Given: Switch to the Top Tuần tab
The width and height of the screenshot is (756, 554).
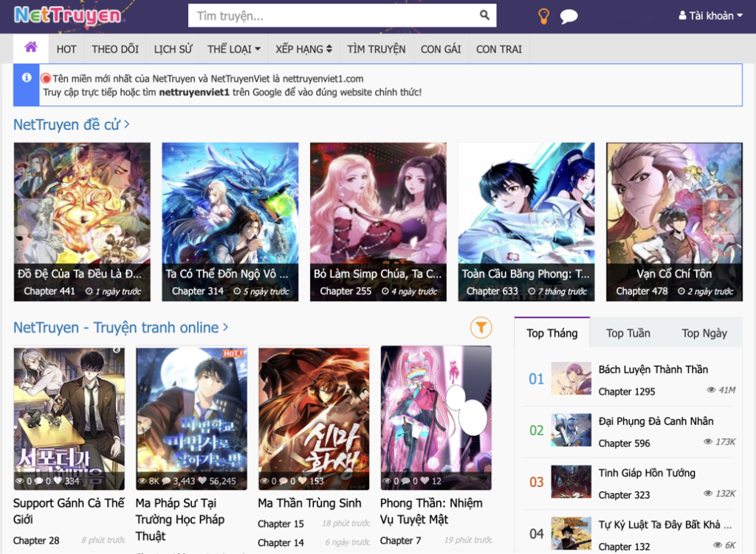Looking at the screenshot, I should coord(628,333).
